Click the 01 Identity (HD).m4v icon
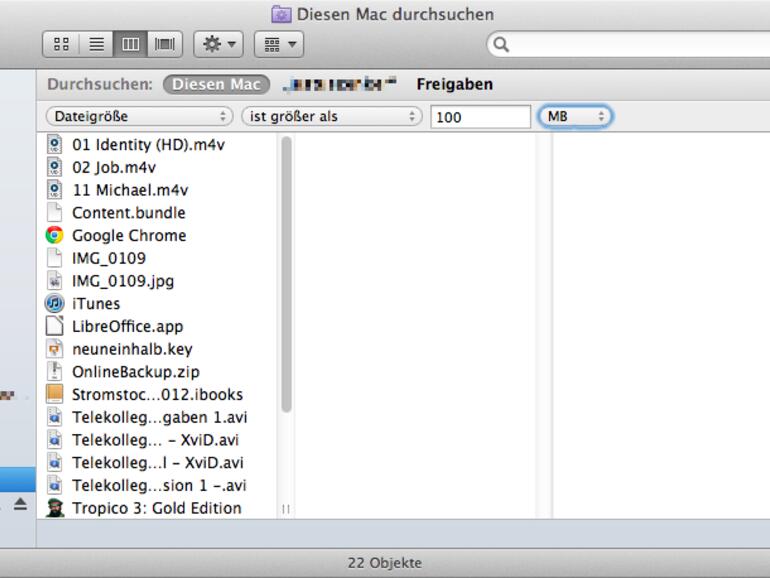 (x=55, y=144)
